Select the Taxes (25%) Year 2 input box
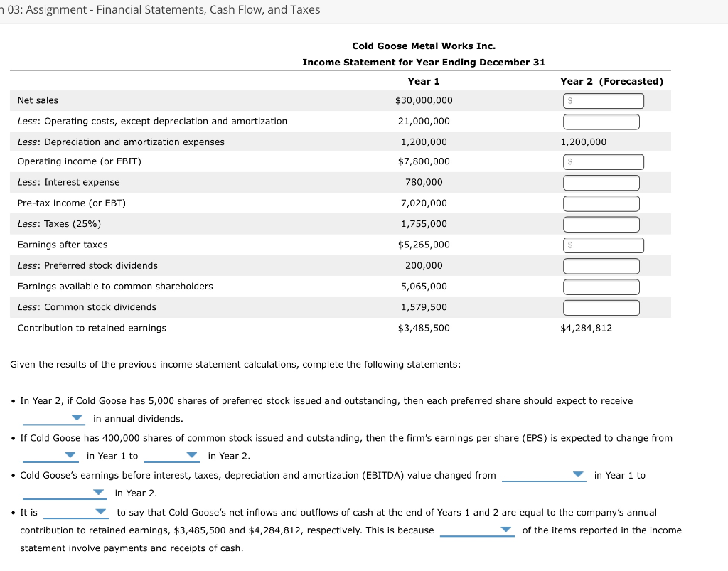 pyautogui.click(x=601, y=223)
